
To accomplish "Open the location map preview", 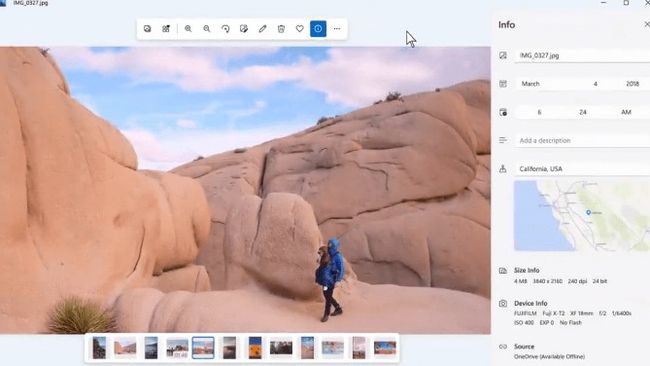I will [582, 216].
